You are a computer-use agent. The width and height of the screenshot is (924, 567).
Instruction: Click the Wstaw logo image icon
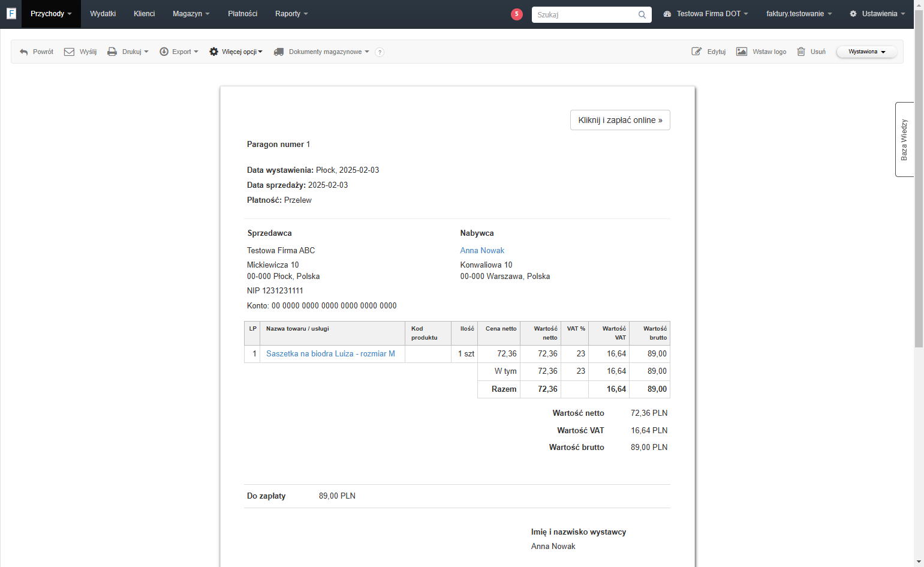742,52
